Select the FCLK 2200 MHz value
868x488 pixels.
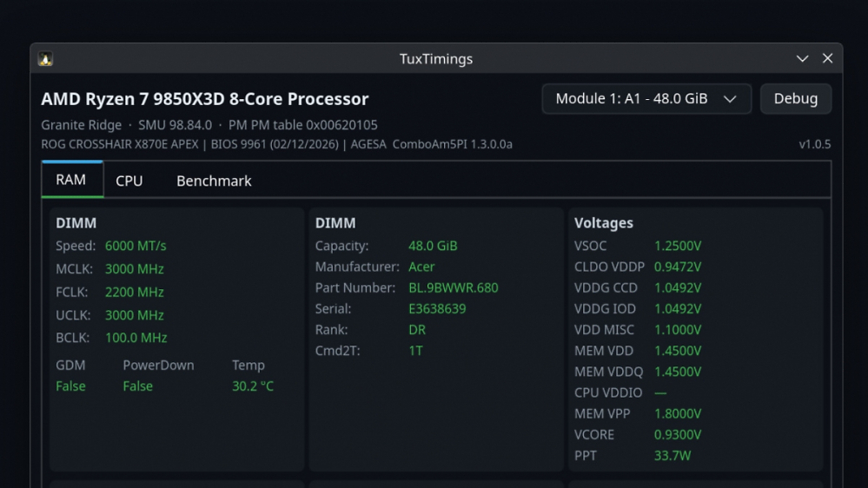pos(135,292)
